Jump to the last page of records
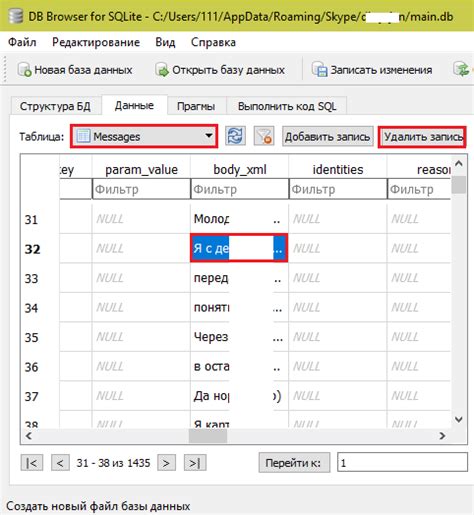Screen dimensions: 474x515 coord(195,463)
